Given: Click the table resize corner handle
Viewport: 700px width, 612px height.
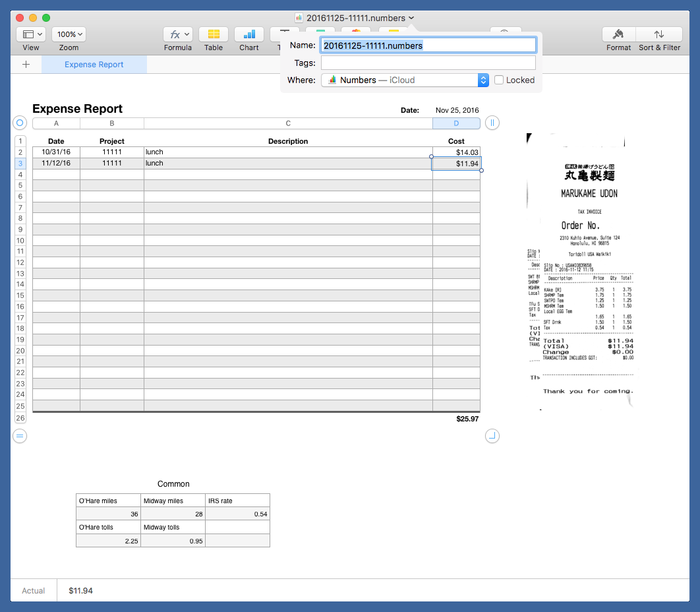Looking at the screenshot, I should coord(492,436).
